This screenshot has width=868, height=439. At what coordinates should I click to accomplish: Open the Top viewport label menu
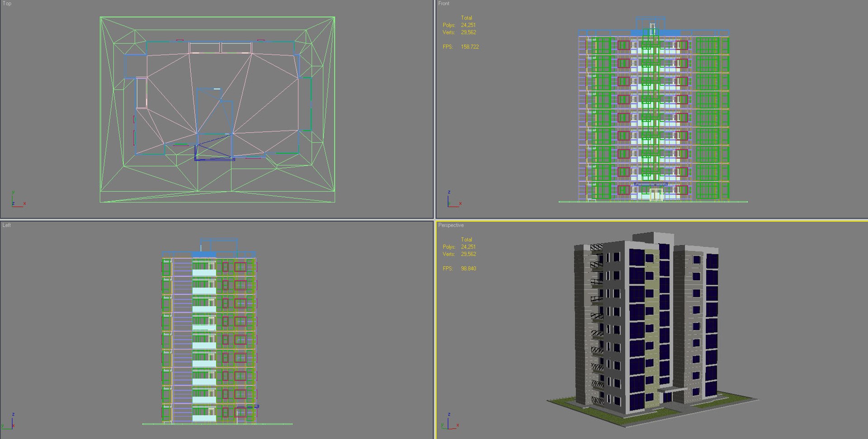point(7,4)
